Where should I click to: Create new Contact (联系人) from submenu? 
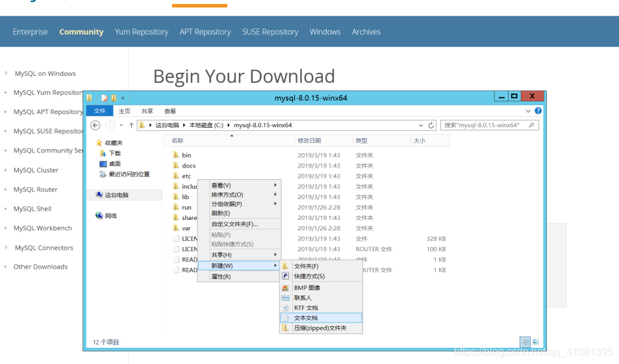click(x=321, y=298)
